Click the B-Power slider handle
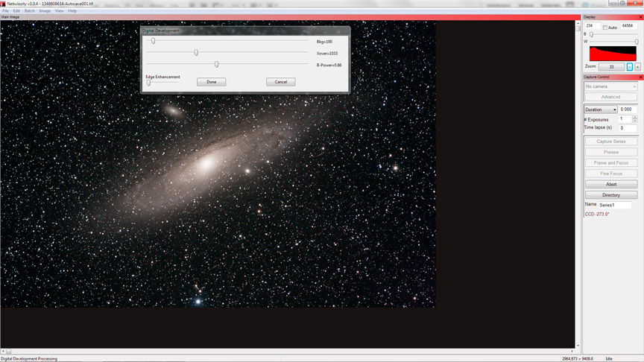Image resolution: width=644 pixels, height=362 pixels. (217, 65)
